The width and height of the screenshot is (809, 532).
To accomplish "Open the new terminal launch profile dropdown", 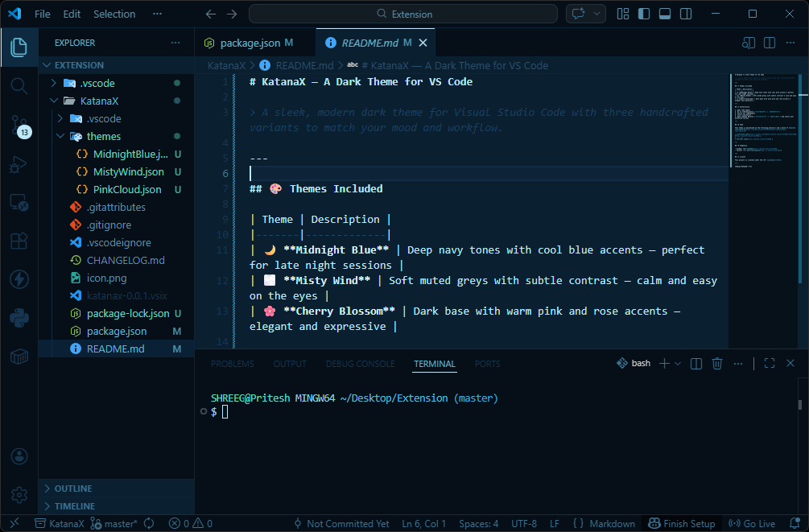I will click(678, 364).
